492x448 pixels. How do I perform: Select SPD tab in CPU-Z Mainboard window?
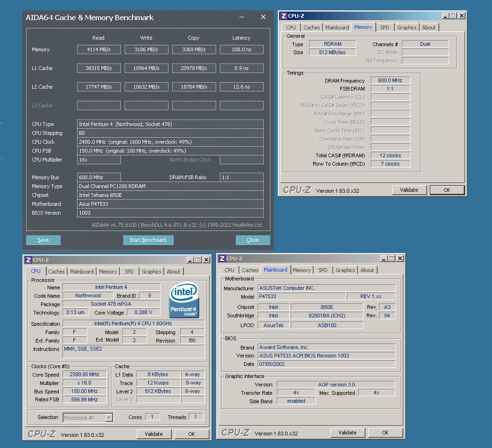click(323, 270)
